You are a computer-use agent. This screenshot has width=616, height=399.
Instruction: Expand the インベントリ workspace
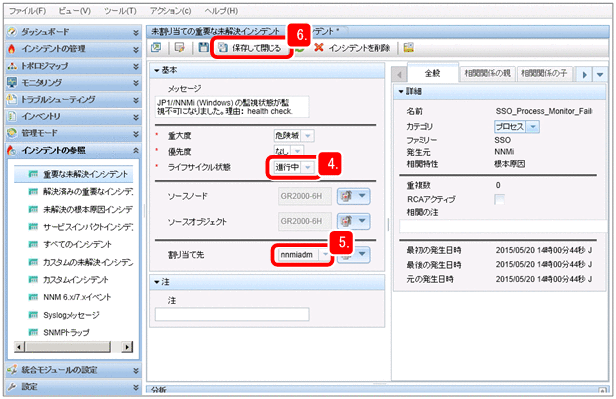(73, 116)
